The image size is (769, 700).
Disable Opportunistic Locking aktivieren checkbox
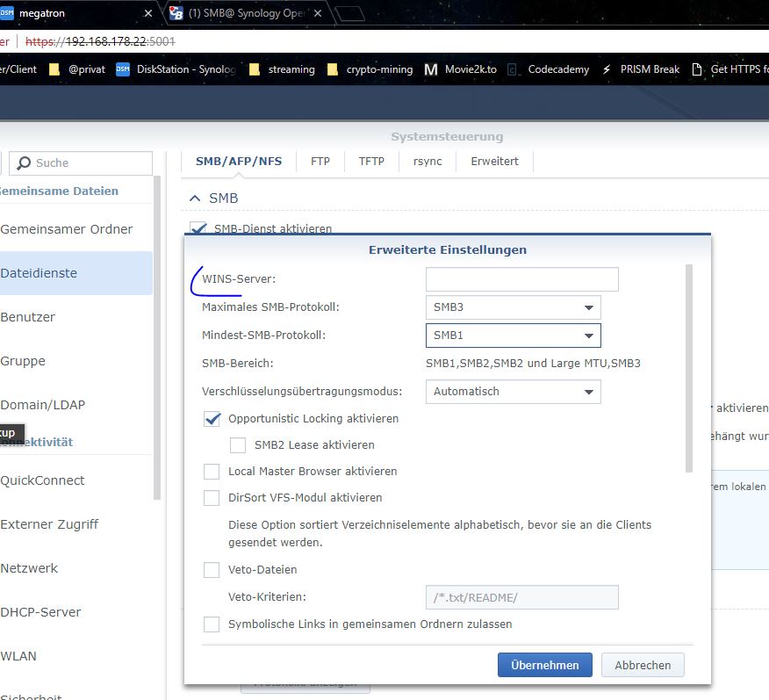pyautogui.click(x=212, y=418)
